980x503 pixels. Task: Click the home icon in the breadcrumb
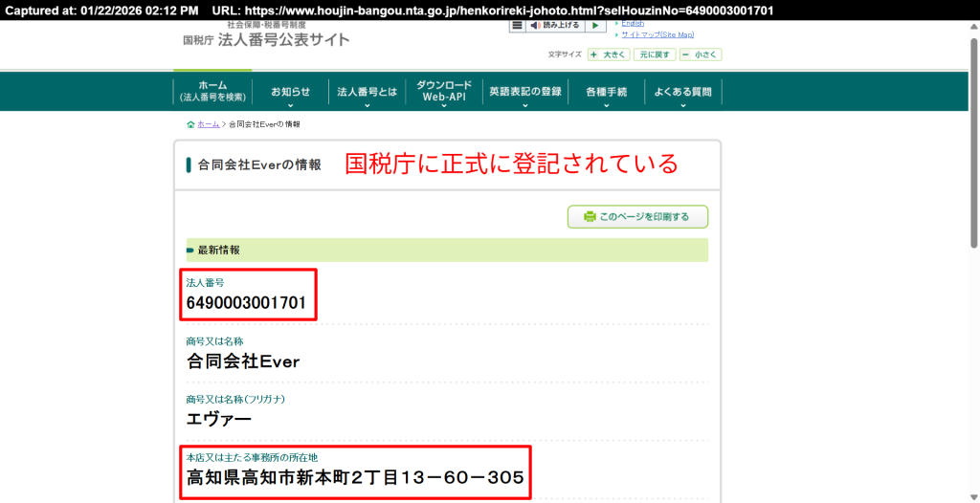click(x=191, y=124)
